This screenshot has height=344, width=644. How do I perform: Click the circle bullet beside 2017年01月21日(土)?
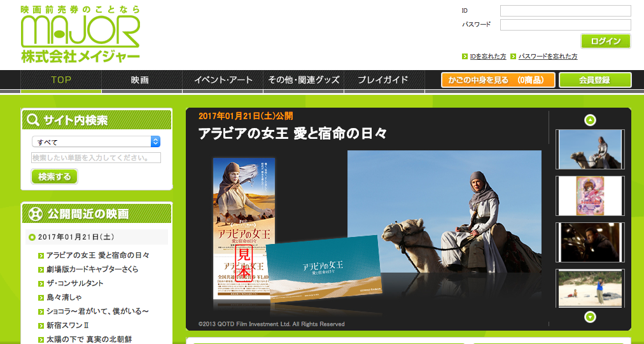[x=32, y=237]
